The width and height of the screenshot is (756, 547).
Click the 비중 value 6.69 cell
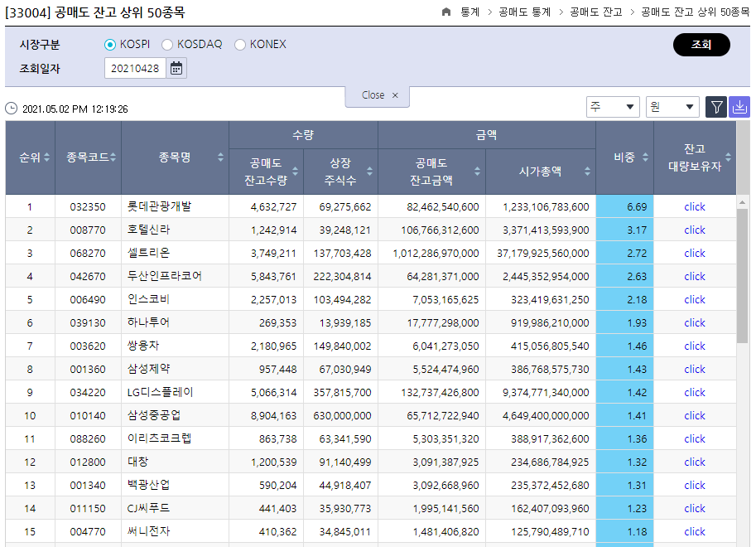click(624, 206)
